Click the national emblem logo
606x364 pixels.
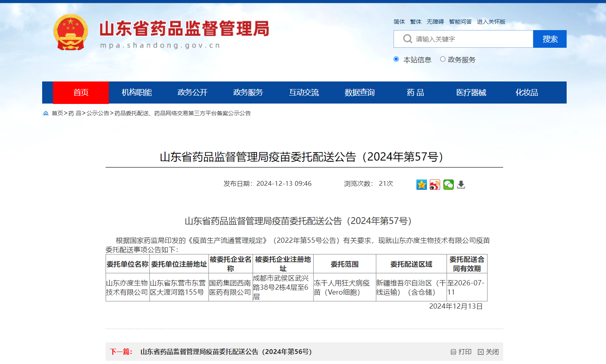point(71,33)
